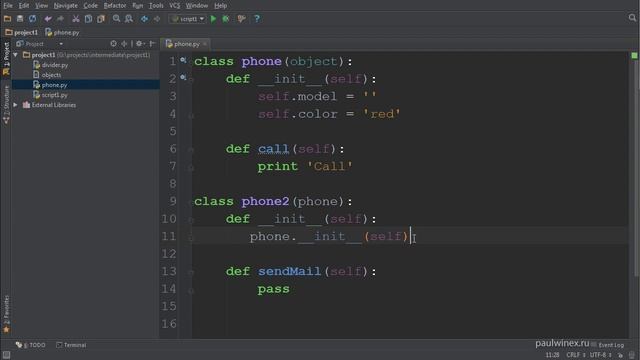This screenshot has height=360, width=640.
Task: Click the Forward navigation arrow icon
Action: [x=157, y=19]
